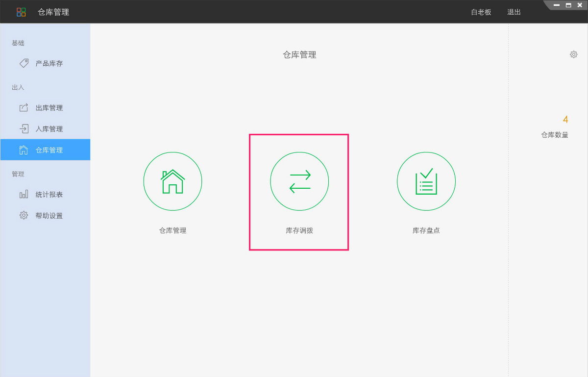588x377 pixels.
Task: Select the highlighted 仓库管理 sidebar item
Action: click(x=45, y=150)
